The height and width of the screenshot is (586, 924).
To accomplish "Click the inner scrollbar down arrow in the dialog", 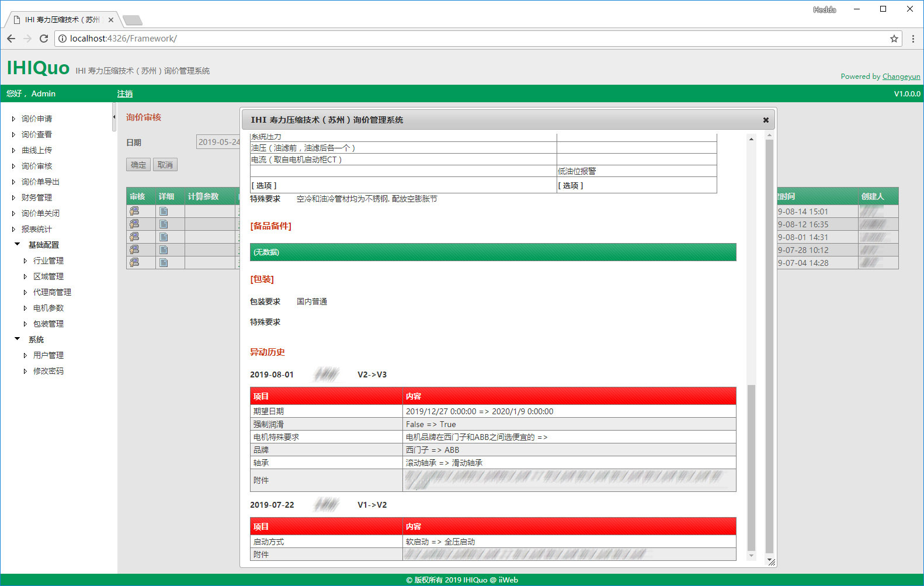I will (x=751, y=556).
